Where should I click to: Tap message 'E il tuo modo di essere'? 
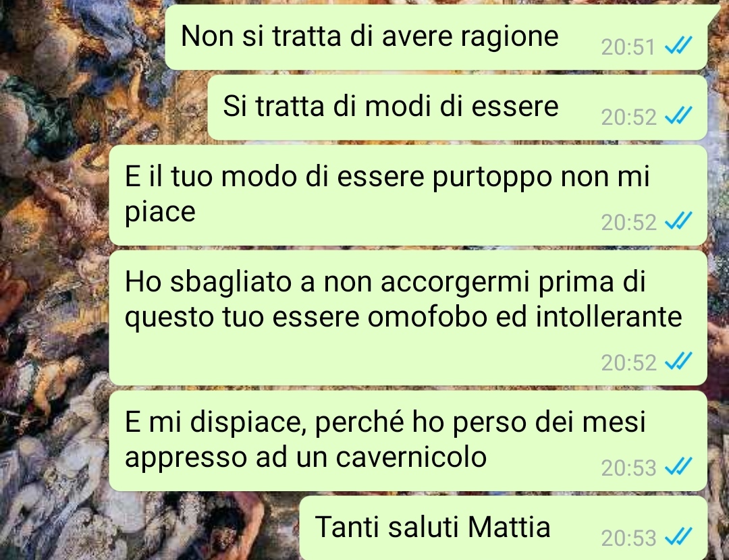click(408, 195)
